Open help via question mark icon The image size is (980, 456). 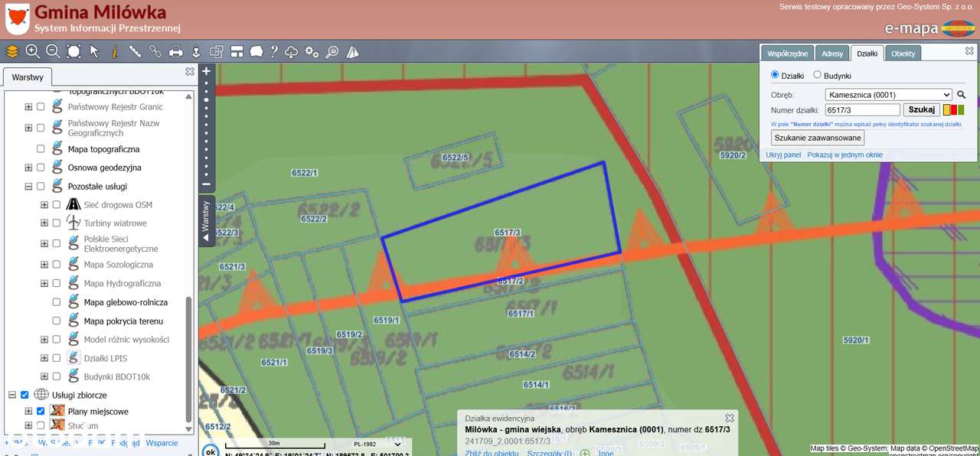(x=274, y=51)
